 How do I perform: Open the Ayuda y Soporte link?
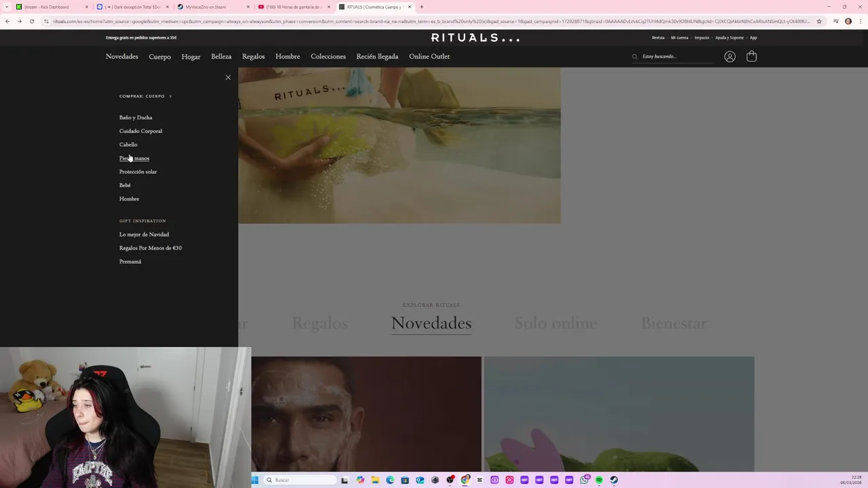pos(730,38)
